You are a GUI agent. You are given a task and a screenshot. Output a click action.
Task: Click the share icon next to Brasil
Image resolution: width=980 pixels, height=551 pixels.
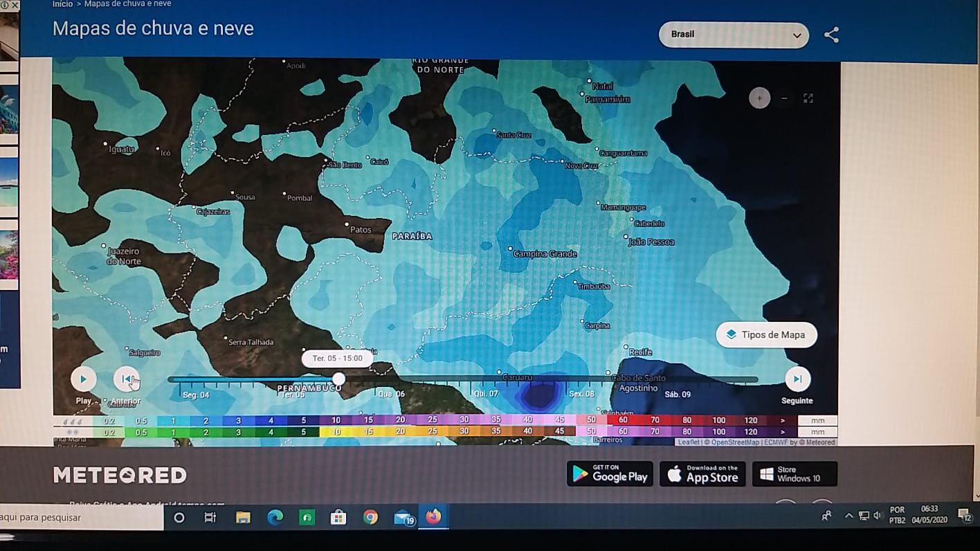pos(831,35)
